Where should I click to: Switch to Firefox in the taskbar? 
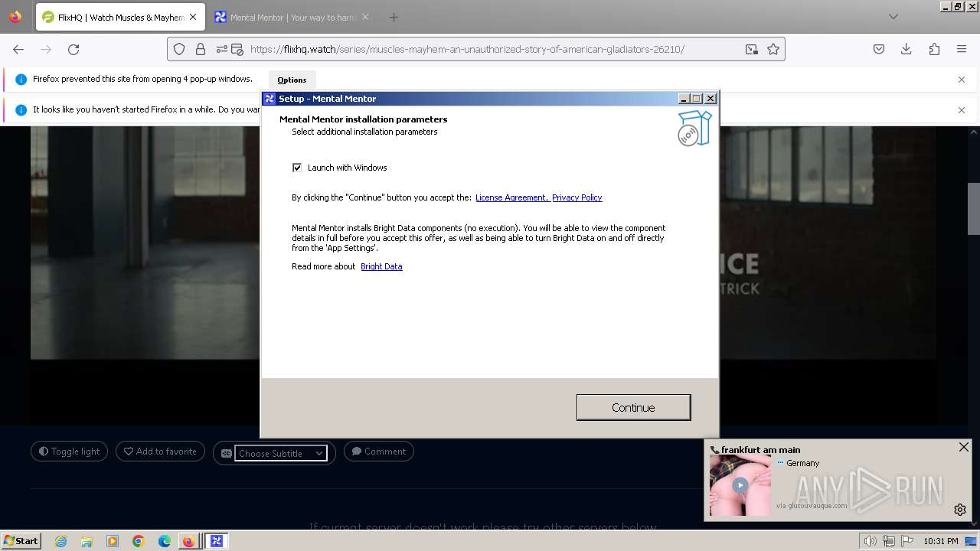[189, 541]
